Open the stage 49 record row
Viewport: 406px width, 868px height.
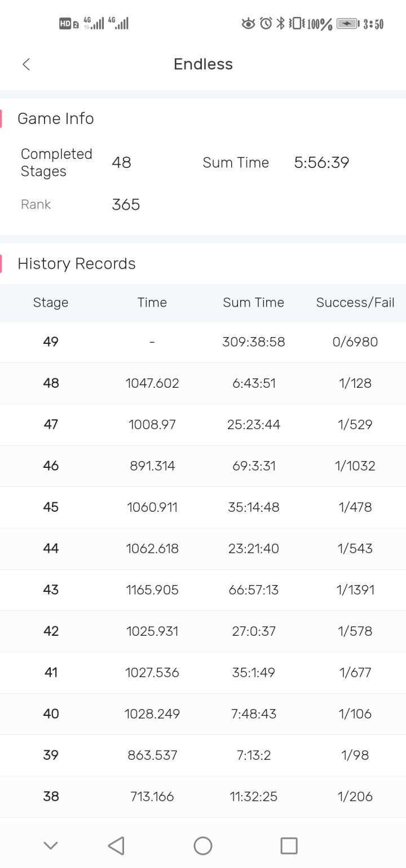[x=203, y=342]
